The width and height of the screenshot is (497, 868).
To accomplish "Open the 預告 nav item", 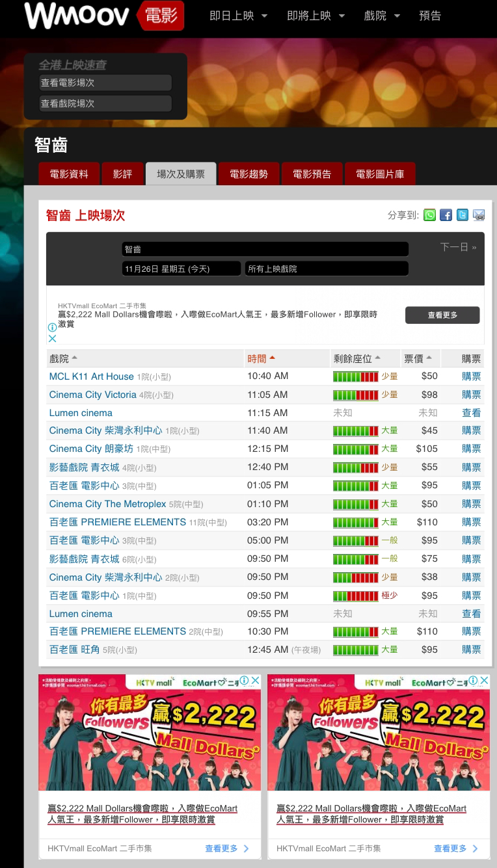I will 430,16.
